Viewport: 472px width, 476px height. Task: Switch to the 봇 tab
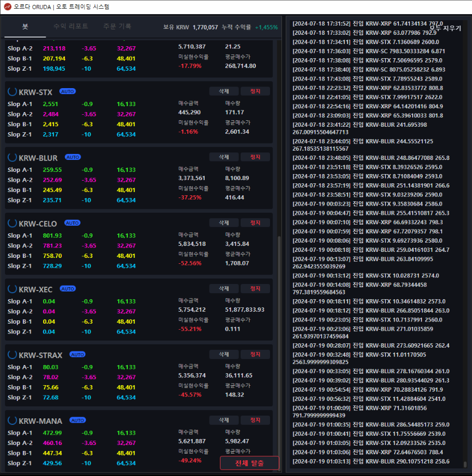pyautogui.click(x=25, y=27)
